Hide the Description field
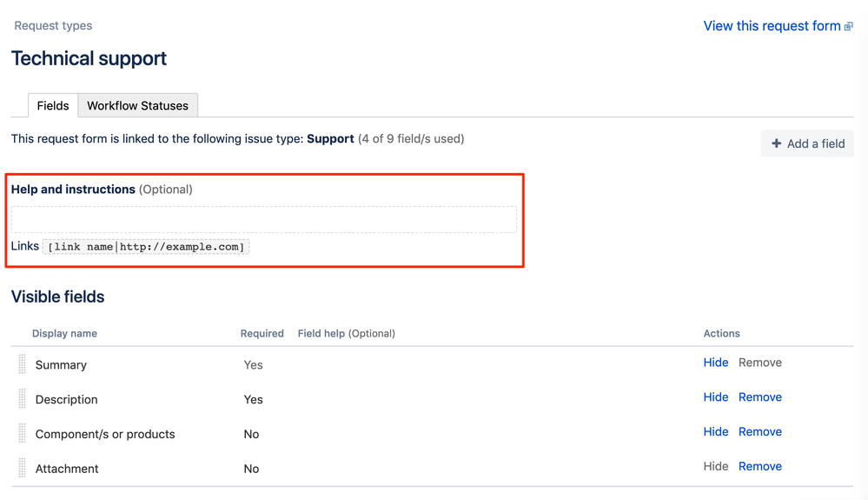Screen dimensions: 868x500 [716, 397]
